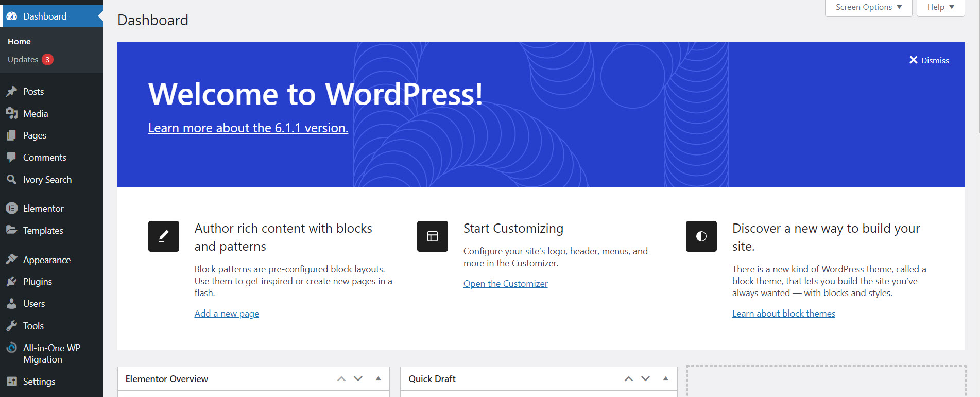The width and height of the screenshot is (980, 397).
Task: Click the Dashboard gauge icon in sidebar
Action: (11, 16)
